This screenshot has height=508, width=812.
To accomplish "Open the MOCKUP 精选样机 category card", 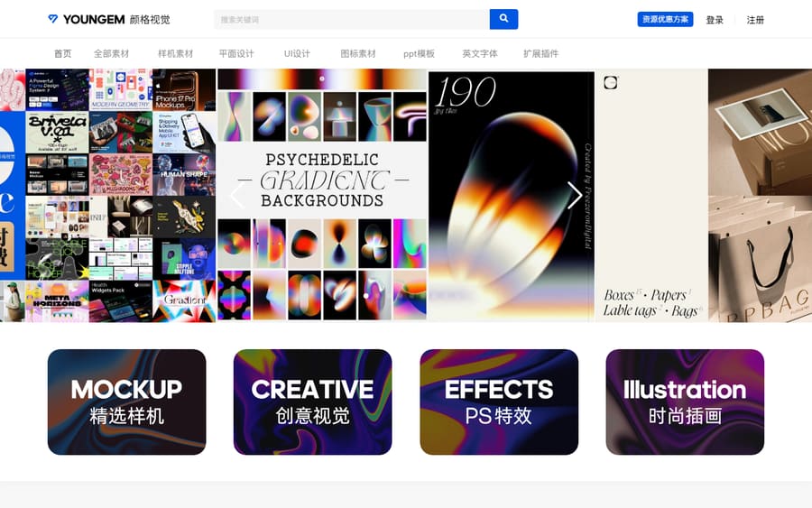I will (x=127, y=402).
